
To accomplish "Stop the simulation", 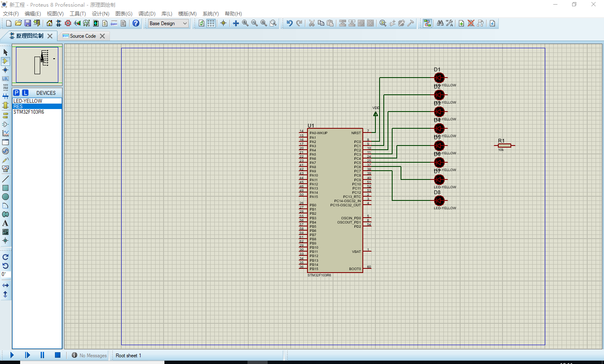I will [58, 355].
